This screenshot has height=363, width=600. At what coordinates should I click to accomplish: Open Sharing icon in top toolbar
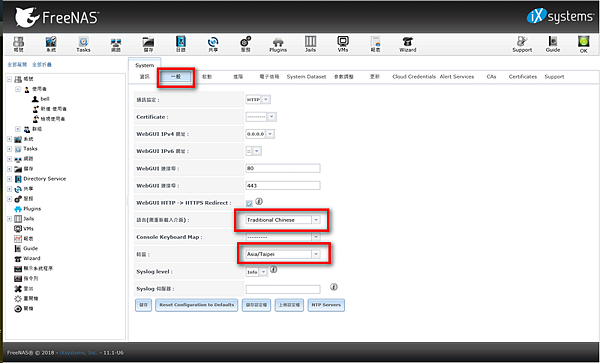[x=213, y=44]
